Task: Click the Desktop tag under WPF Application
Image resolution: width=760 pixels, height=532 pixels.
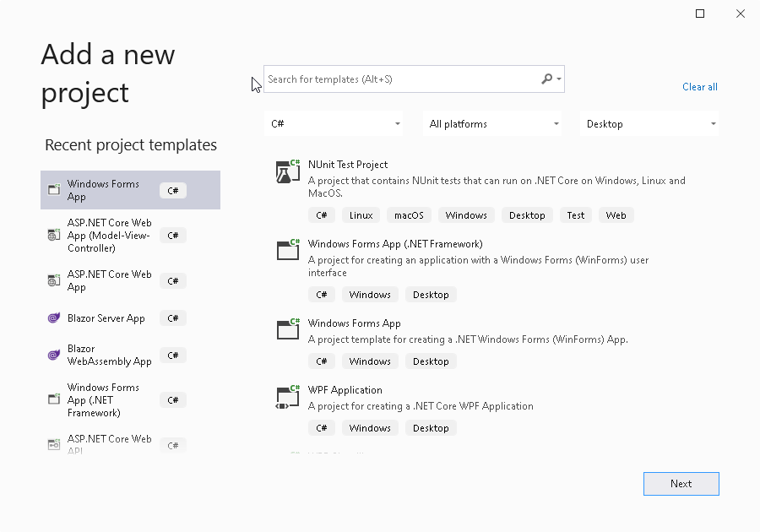Action: [431, 428]
